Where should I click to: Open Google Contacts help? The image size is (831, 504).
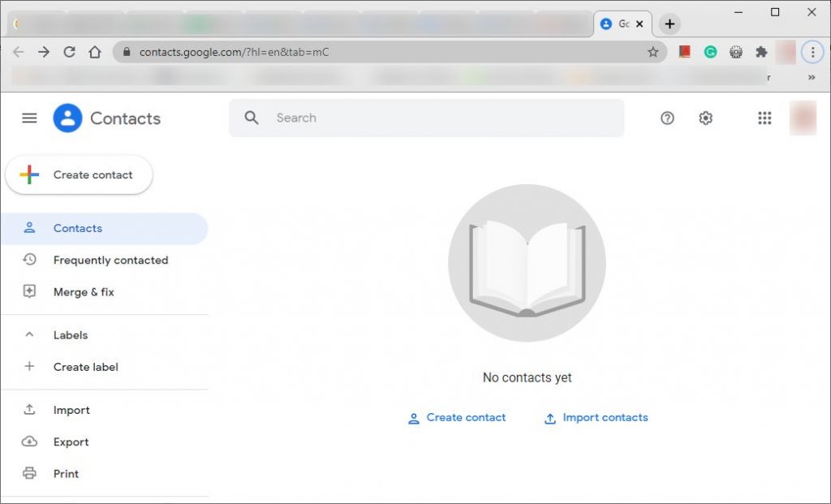(667, 118)
